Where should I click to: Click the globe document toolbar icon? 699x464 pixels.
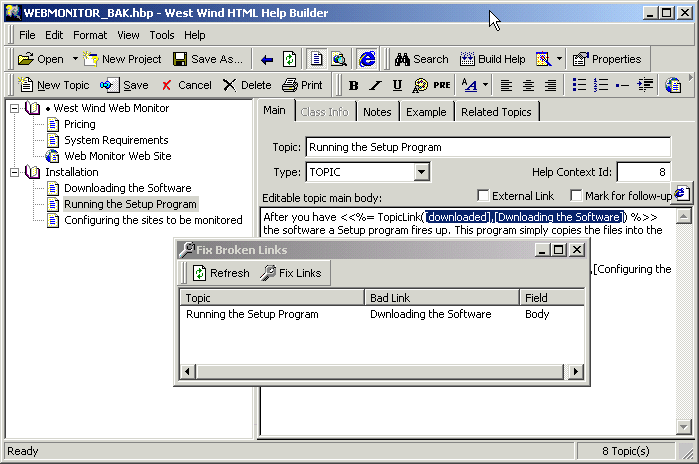pyautogui.click(x=673, y=85)
